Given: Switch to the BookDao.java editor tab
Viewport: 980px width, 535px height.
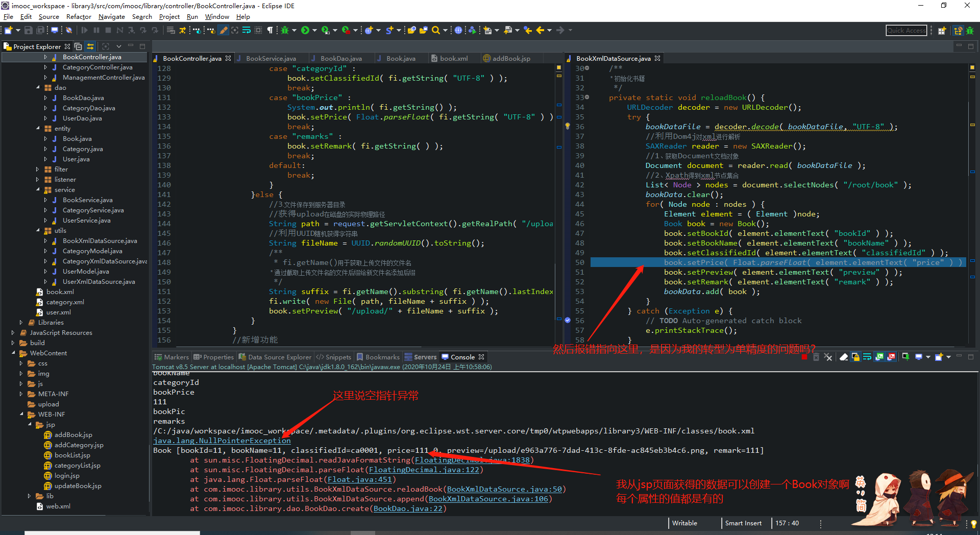Looking at the screenshot, I should 341,59.
